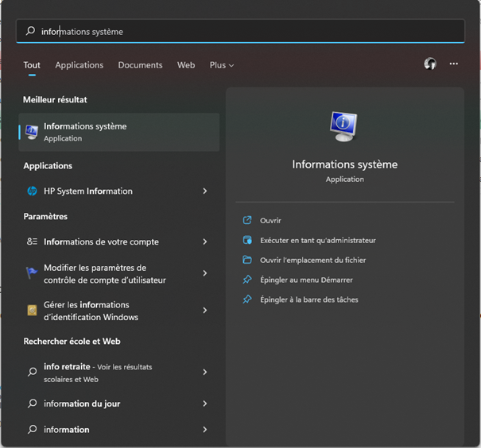The image size is (481, 448).
Task: Choose Épingler à la barre des tâches
Action: 309,299
